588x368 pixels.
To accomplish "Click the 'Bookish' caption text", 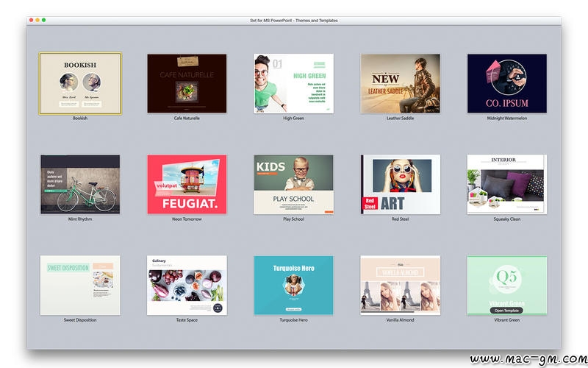I will (80, 118).
